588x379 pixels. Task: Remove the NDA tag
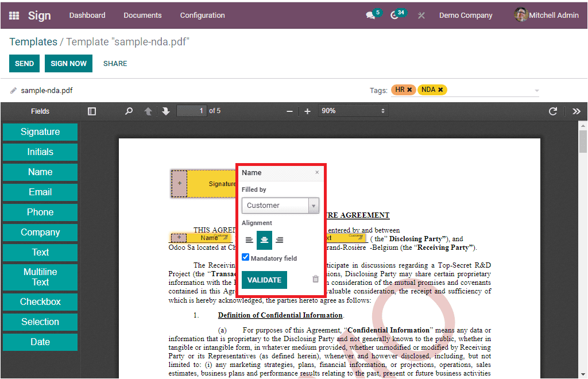[x=440, y=90]
